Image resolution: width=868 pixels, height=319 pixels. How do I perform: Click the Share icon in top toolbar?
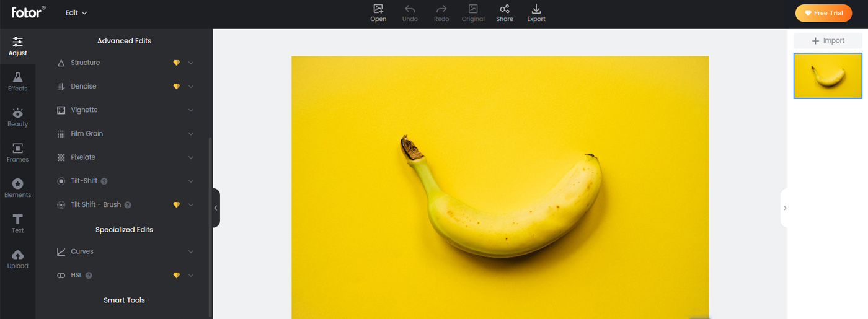tap(505, 9)
